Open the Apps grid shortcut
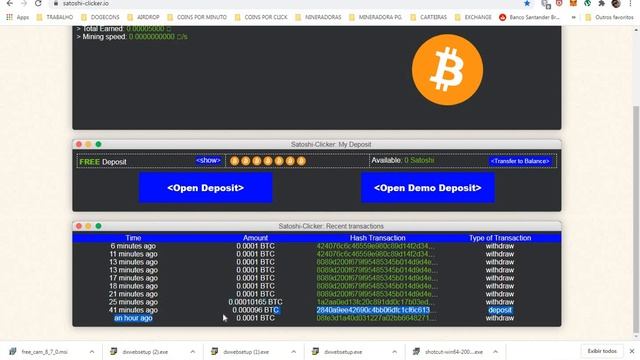This screenshot has height=360, width=640. click(17, 17)
